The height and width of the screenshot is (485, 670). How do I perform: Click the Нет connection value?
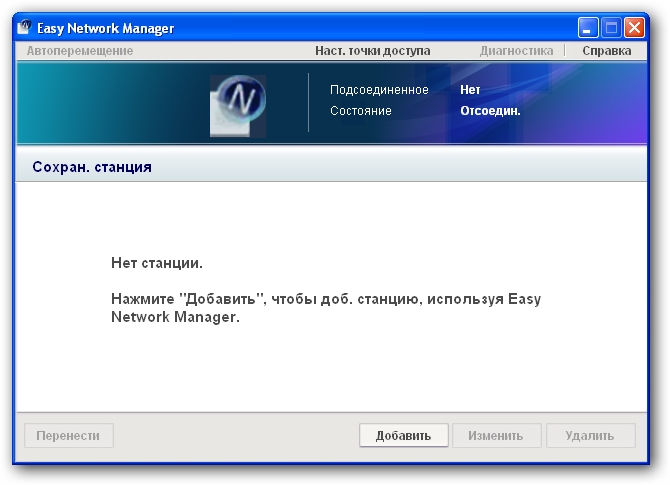pos(470,90)
